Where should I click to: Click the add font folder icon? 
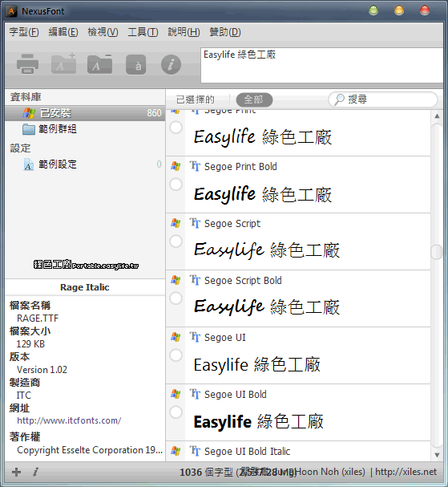pyautogui.click(x=64, y=63)
